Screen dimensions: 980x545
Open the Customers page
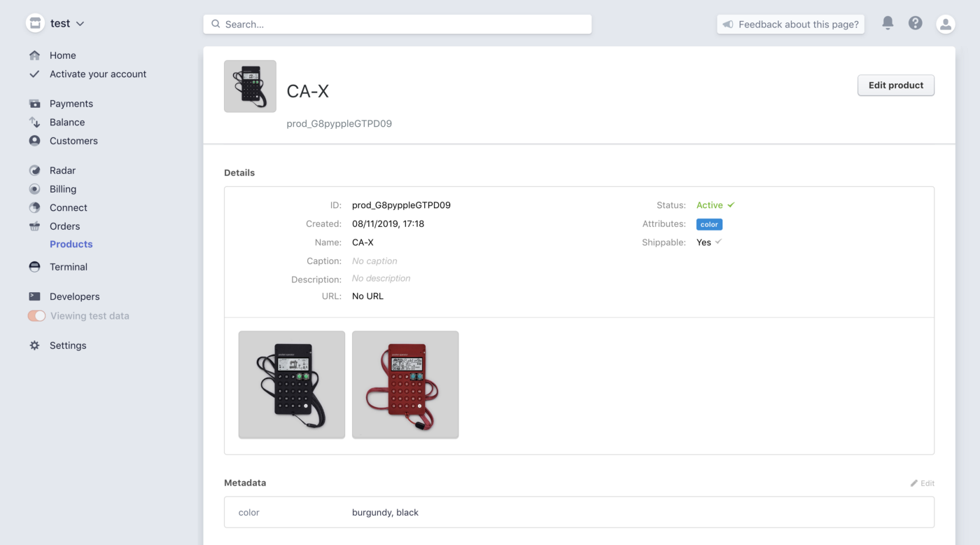(73, 141)
